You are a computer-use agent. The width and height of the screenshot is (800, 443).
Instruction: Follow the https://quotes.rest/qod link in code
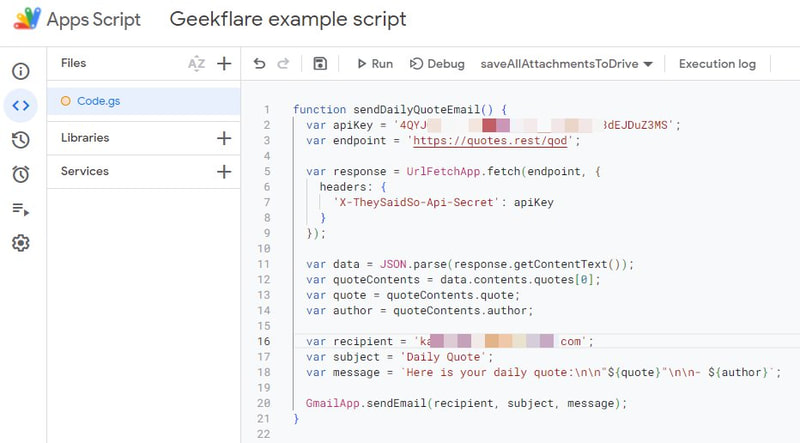[x=490, y=141]
